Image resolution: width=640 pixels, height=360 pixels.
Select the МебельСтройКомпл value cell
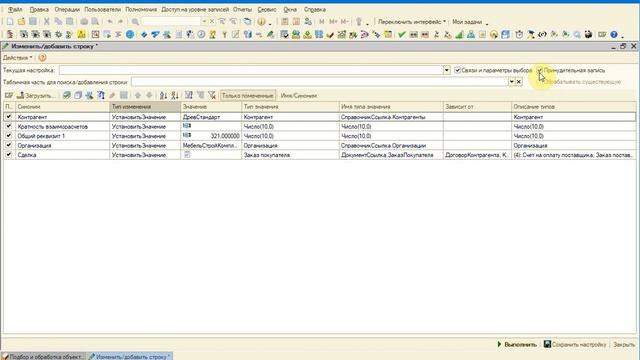click(211, 145)
